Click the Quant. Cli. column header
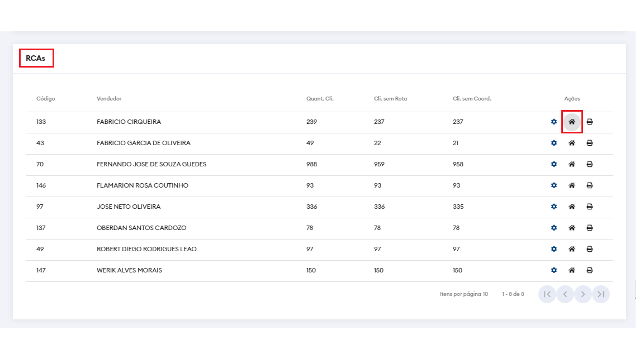 pos(320,99)
